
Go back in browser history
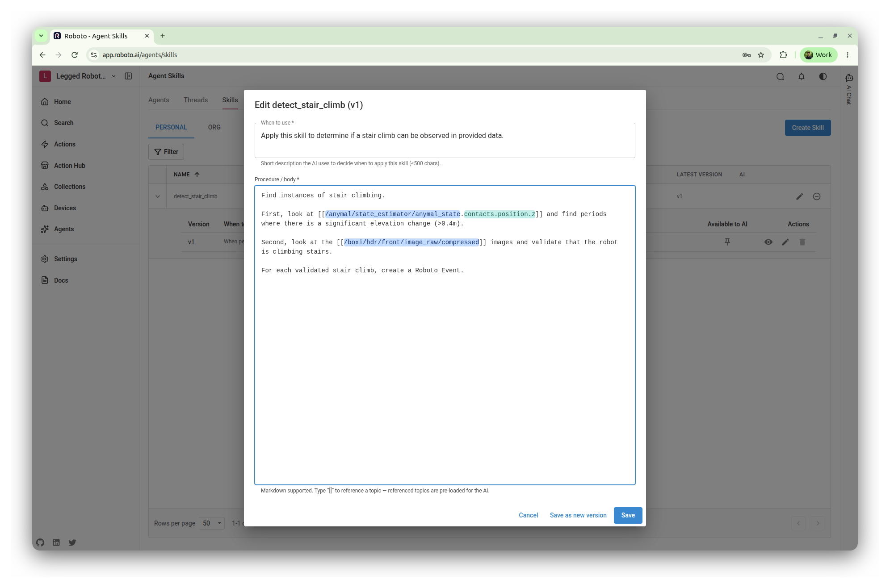[x=42, y=55]
